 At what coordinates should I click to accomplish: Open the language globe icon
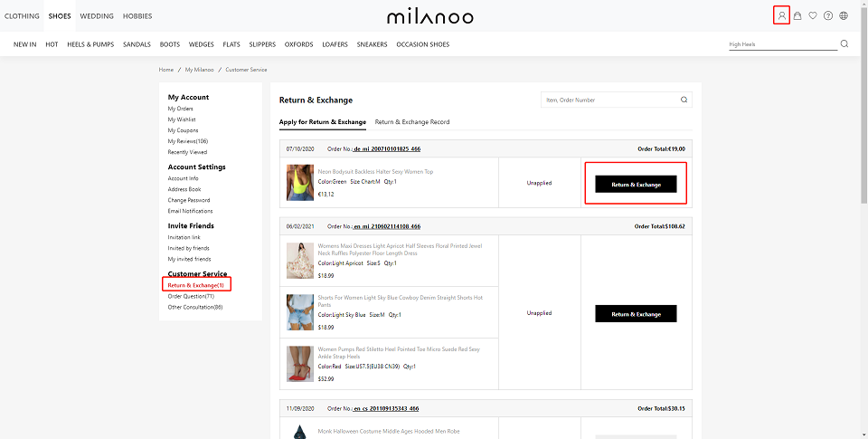click(x=844, y=15)
